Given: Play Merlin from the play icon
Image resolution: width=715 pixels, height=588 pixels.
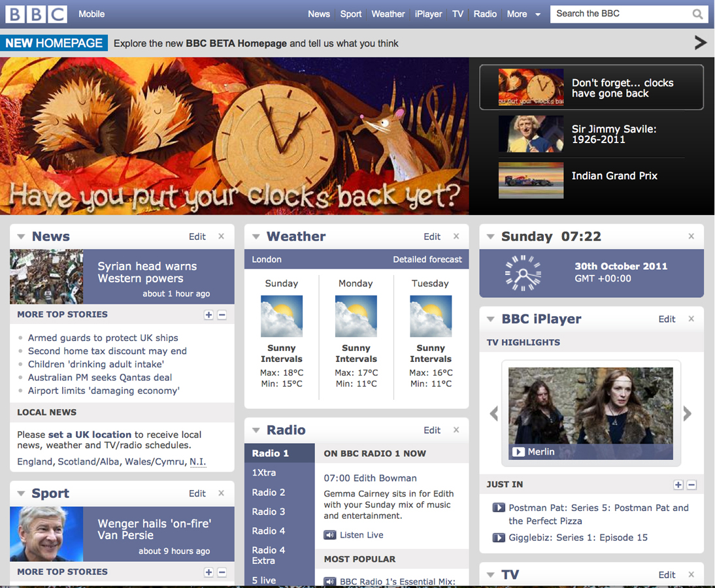Looking at the screenshot, I should [518, 451].
